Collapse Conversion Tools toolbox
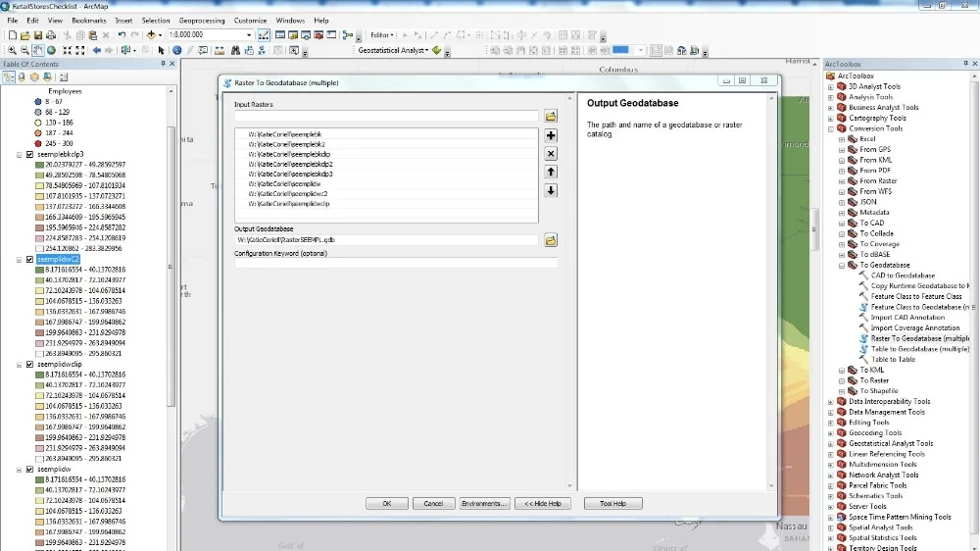The width and height of the screenshot is (980, 551). coord(831,128)
